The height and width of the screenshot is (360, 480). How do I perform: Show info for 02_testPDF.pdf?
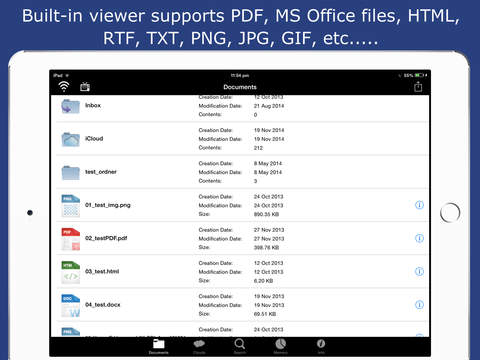pyautogui.click(x=419, y=238)
